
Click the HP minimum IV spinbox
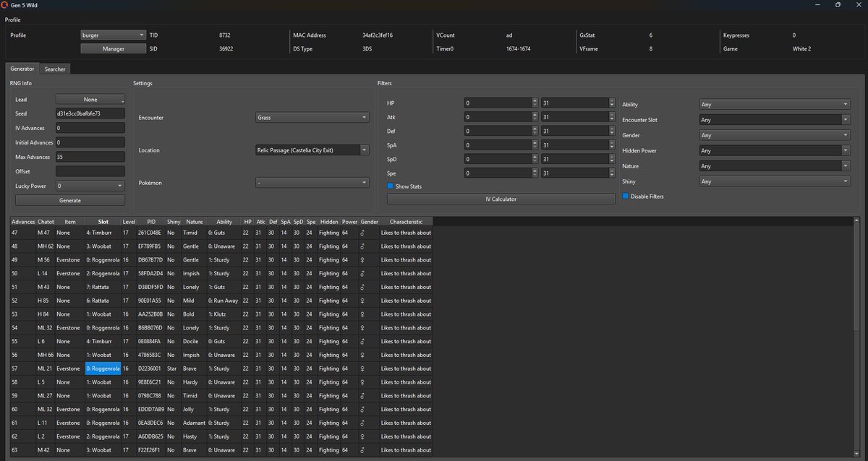501,103
